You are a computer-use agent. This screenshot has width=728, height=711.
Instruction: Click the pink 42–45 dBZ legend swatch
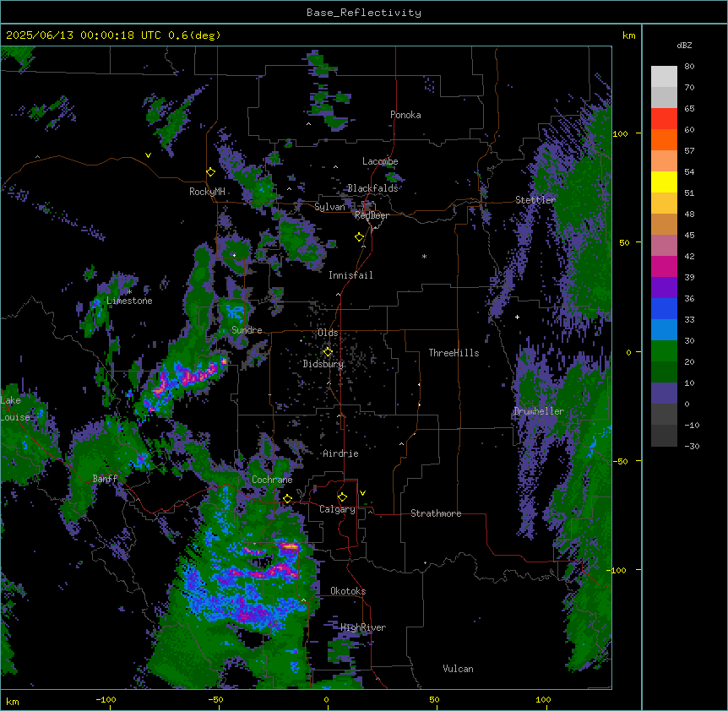[664, 246]
